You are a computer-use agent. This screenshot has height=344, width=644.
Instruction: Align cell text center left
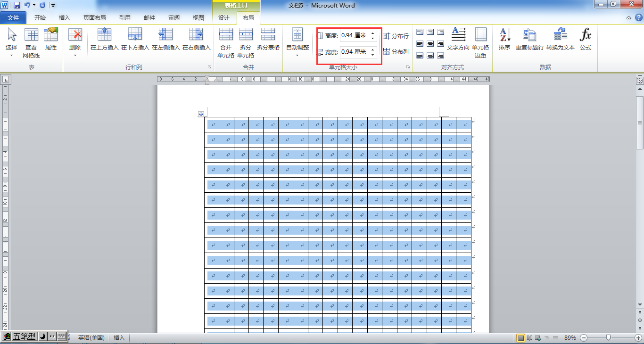[x=420, y=44]
